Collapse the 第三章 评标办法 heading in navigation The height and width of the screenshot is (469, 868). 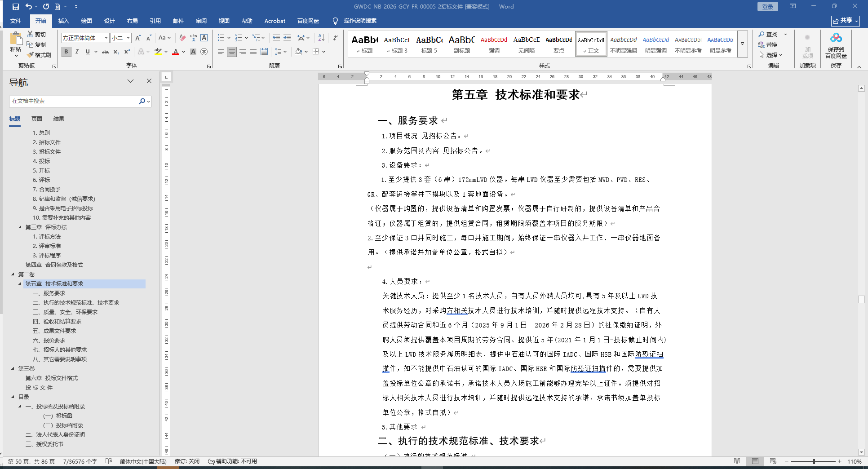[x=20, y=227]
